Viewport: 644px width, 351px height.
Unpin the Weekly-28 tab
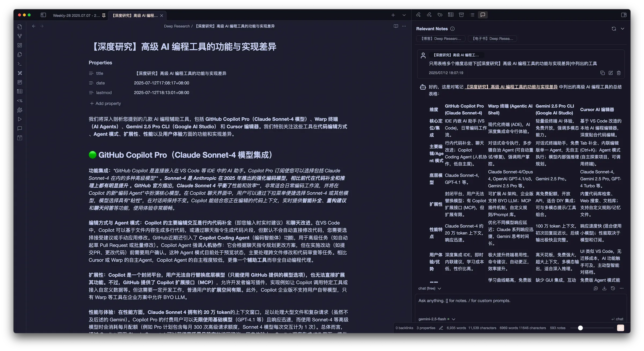pyautogui.click(x=104, y=16)
